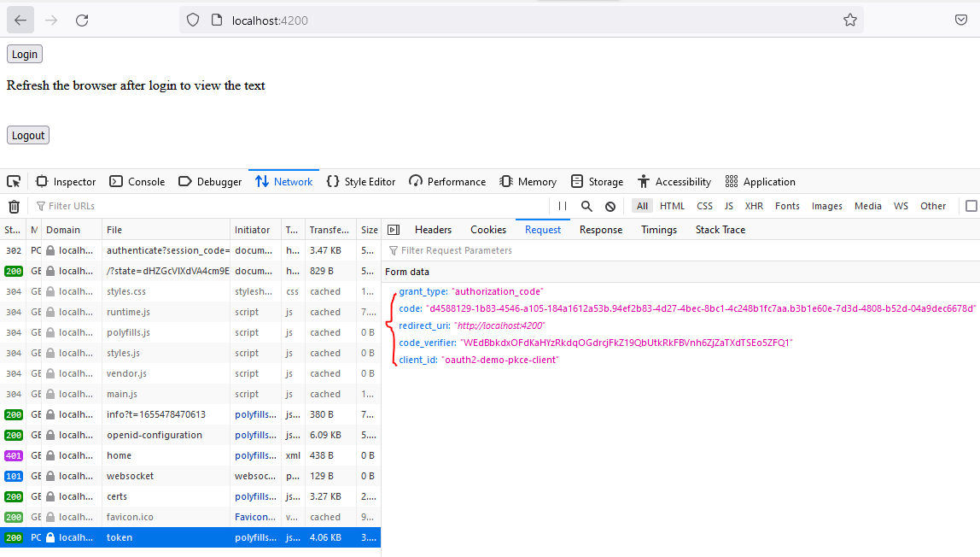Screen dimensions: 980x557
Task: Click the padlock on the token request row
Action: tap(53, 536)
